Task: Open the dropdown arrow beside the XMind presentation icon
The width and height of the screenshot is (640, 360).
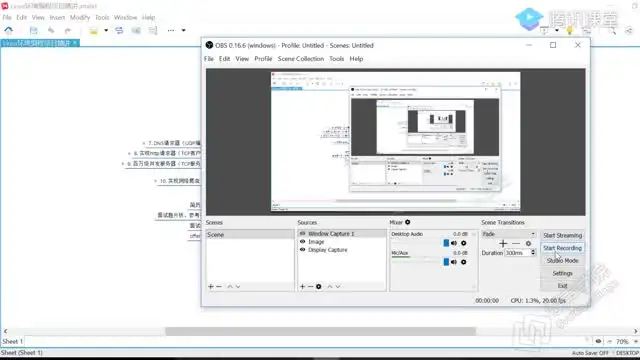Action: coord(557,30)
